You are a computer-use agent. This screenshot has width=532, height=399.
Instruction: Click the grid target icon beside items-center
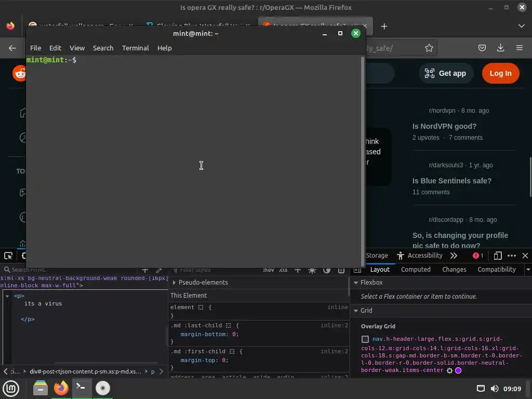(x=449, y=370)
